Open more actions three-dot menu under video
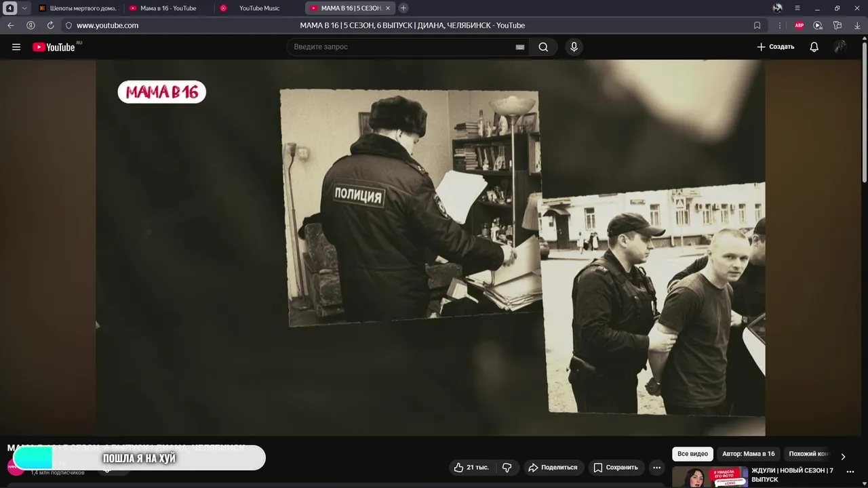The width and height of the screenshot is (868, 488). tap(656, 467)
